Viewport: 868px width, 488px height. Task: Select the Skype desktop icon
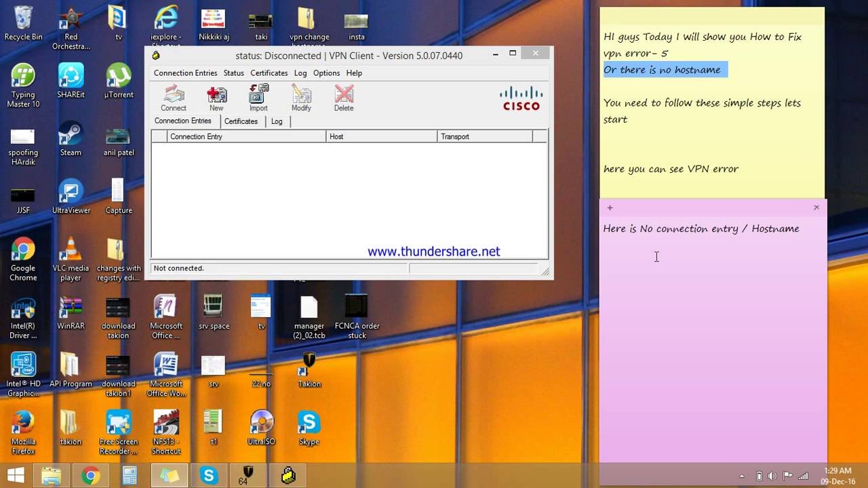(x=309, y=428)
